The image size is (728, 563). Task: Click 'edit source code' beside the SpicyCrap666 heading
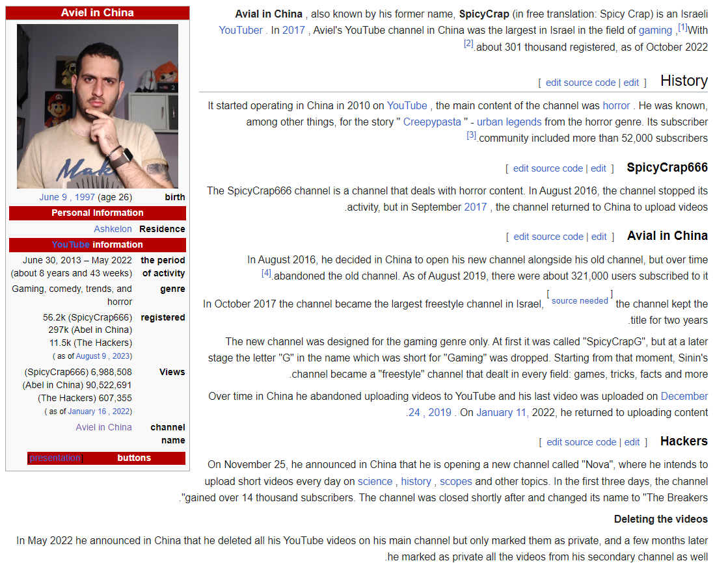(548, 168)
